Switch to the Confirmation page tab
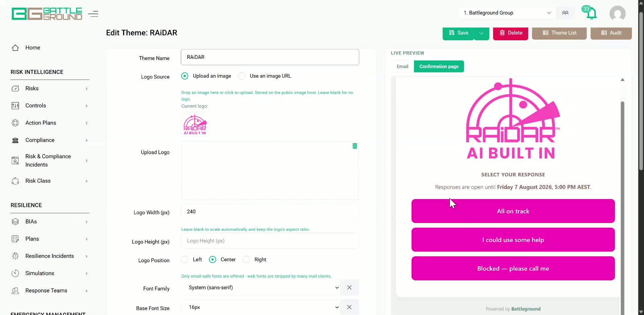This screenshot has height=315, width=644. (x=439, y=66)
